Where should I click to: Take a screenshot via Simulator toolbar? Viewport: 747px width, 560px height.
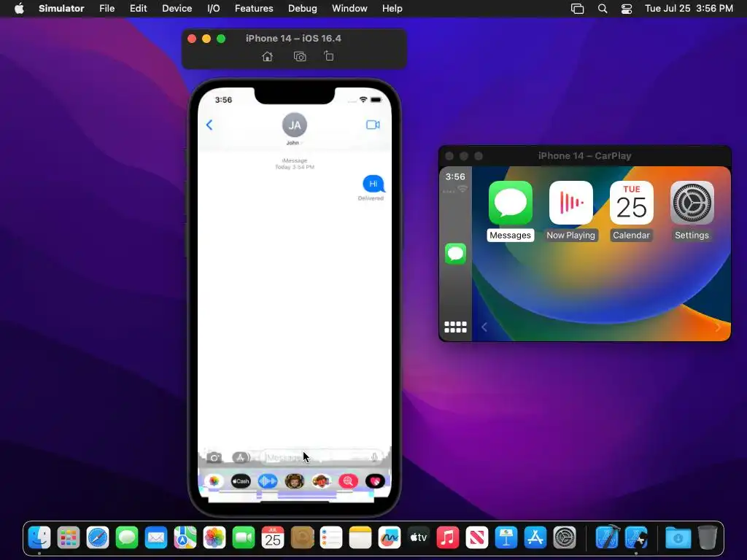[x=300, y=57]
